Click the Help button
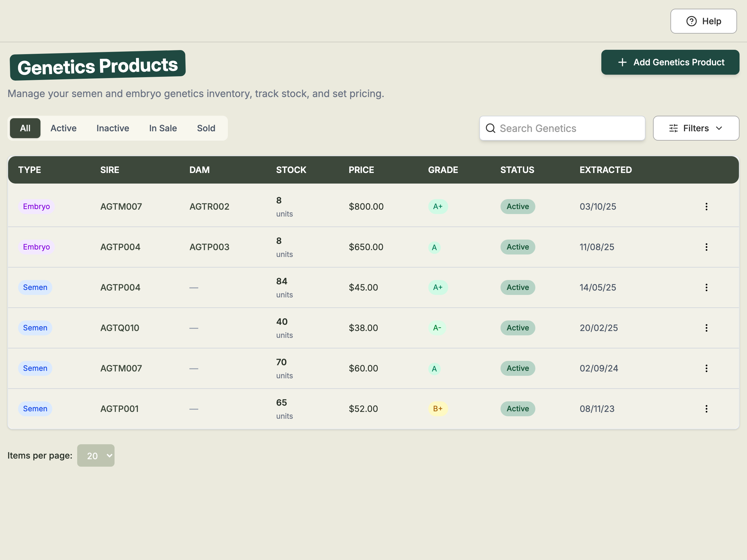The width and height of the screenshot is (747, 560). pos(703,21)
